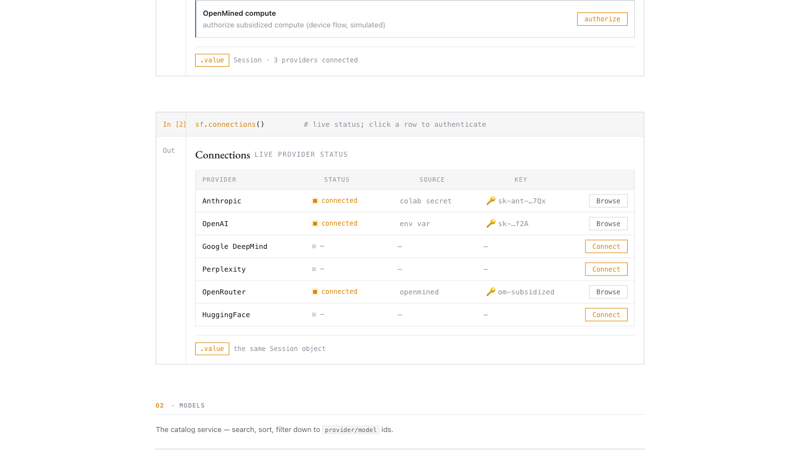Browse the OpenAI provider

[x=608, y=223]
